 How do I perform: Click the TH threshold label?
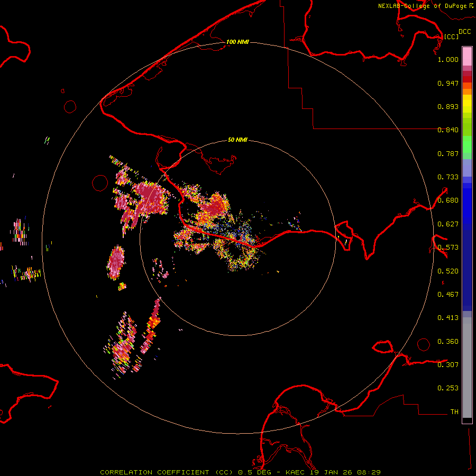[454, 411]
